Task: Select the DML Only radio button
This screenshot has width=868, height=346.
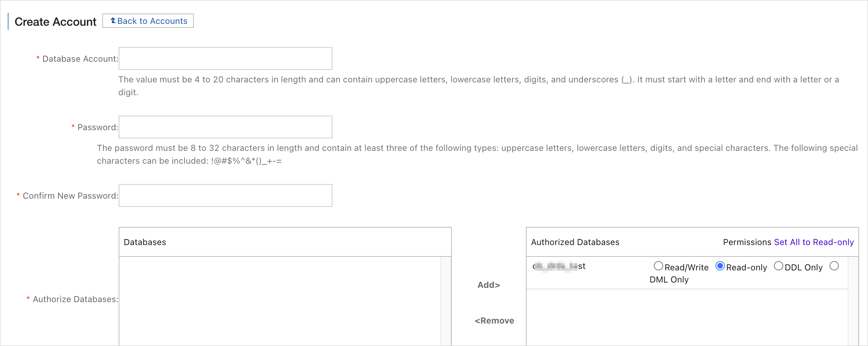Action: (x=834, y=266)
